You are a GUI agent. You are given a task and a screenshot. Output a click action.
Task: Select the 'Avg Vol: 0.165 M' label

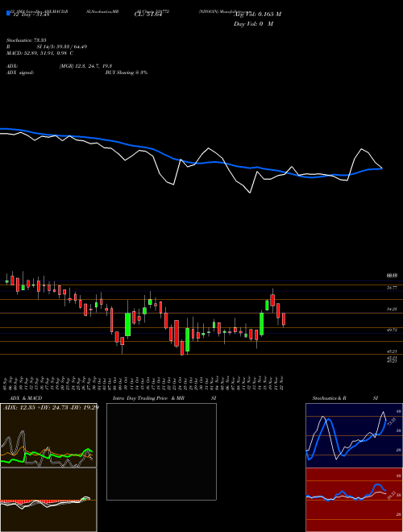[257, 15]
